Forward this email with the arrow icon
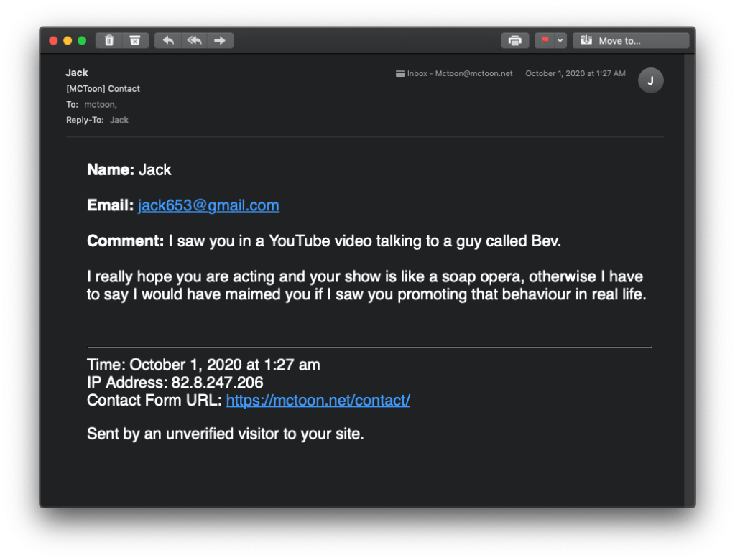Viewport: 735px width, 560px height. pyautogui.click(x=220, y=41)
